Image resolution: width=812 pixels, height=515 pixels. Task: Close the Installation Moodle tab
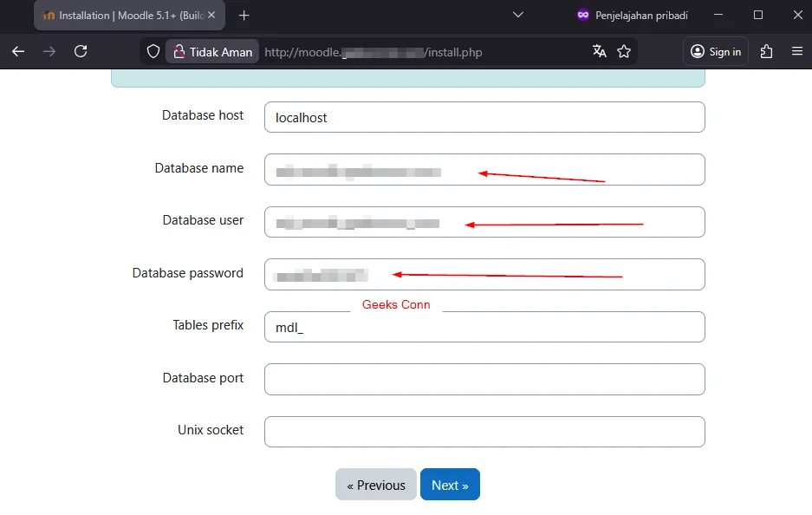tap(211, 15)
